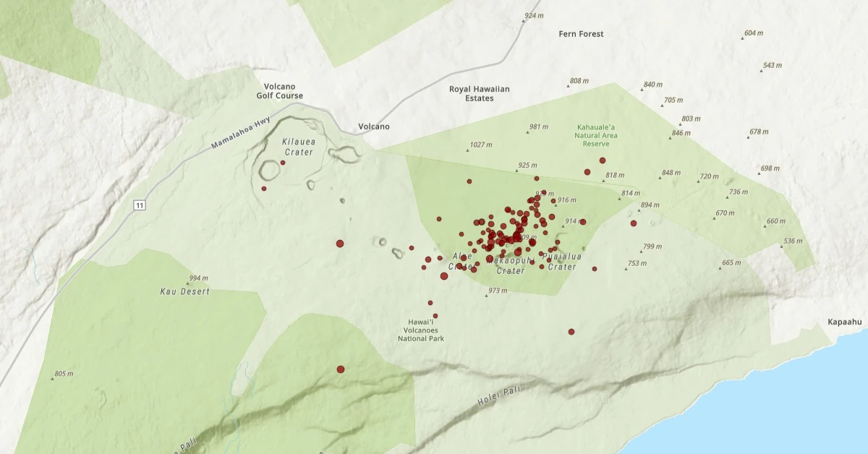This screenshot has height=454, width=868.
Task: Click the Volcano town label
Action: 374,127
